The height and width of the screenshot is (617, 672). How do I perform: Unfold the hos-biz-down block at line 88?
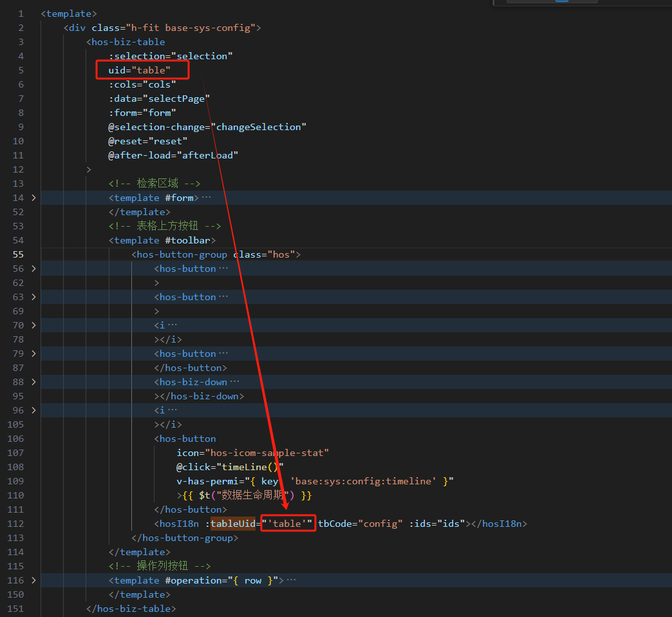[x=33, y=382]
